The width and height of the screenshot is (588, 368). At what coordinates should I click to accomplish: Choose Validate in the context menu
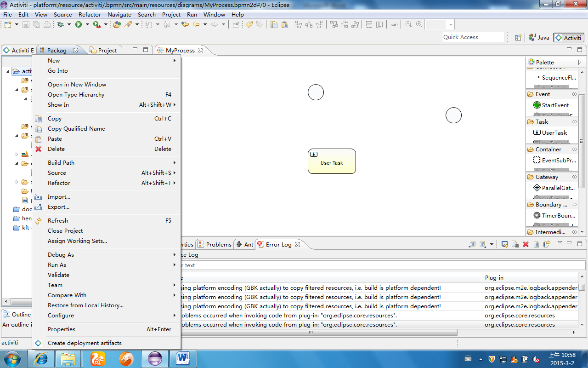point(107,275)
